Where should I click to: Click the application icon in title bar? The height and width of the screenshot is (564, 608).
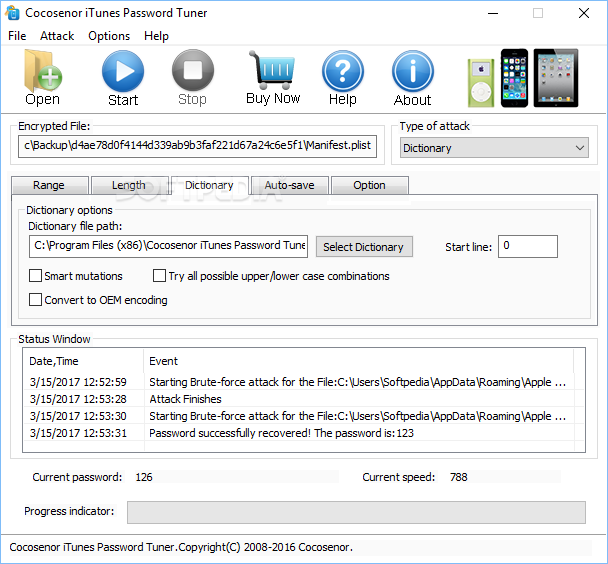(12, 13)
